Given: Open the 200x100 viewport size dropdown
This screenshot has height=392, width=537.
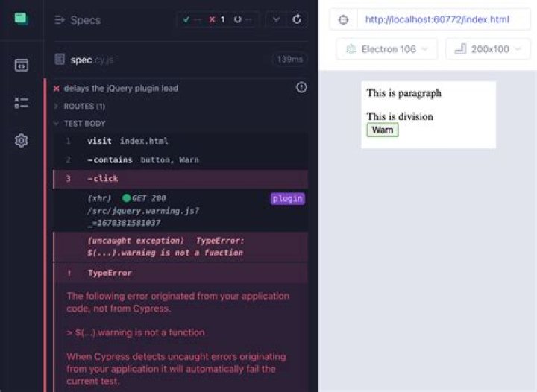Looking at the screenshot, I should [x=489, y=49].
